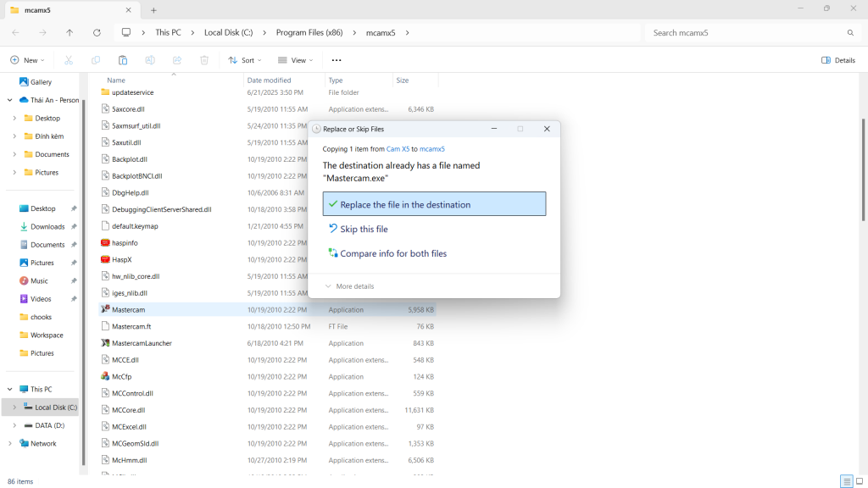Select the haspinfo file icon

click(105, 242)
